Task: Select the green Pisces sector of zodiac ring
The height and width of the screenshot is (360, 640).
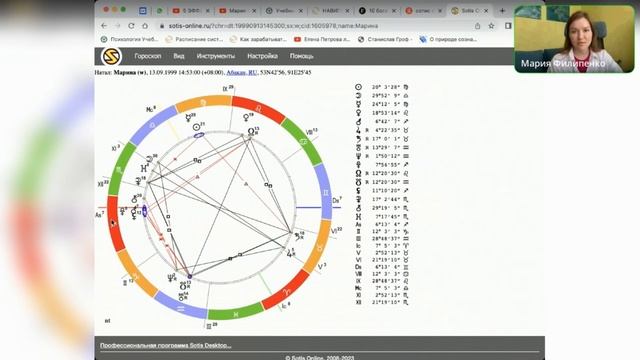Action: 236,313
